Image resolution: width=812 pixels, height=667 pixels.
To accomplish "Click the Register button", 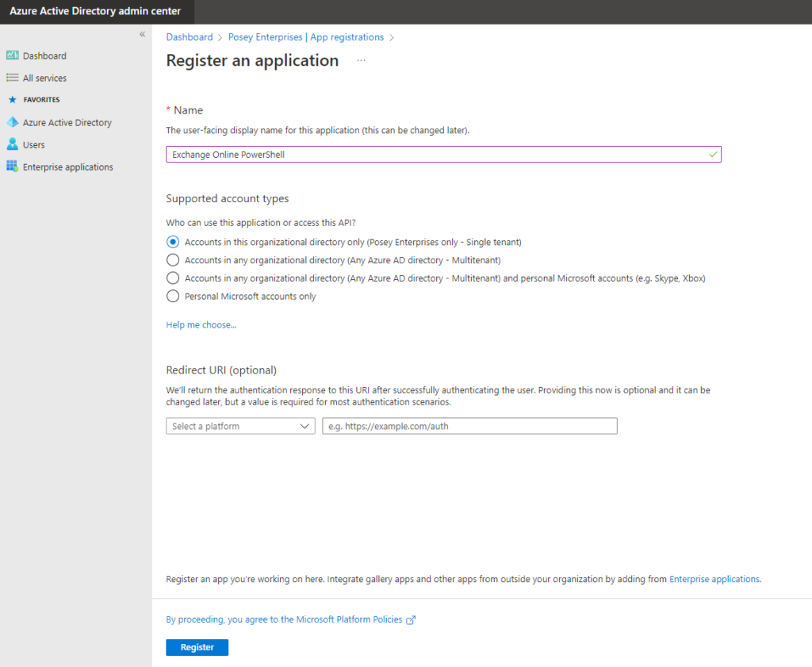I will coord(197,647).
